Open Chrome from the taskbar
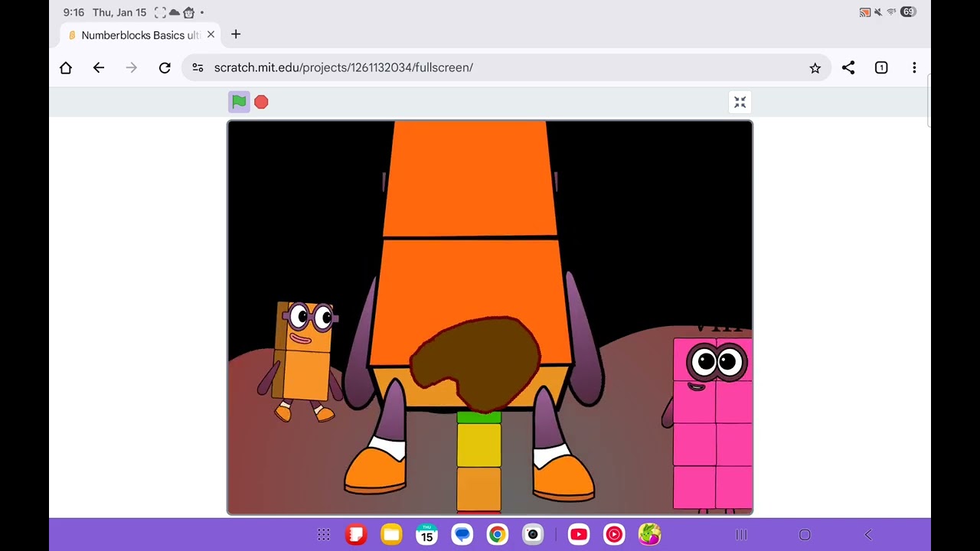980x551 pixels. 497,535
